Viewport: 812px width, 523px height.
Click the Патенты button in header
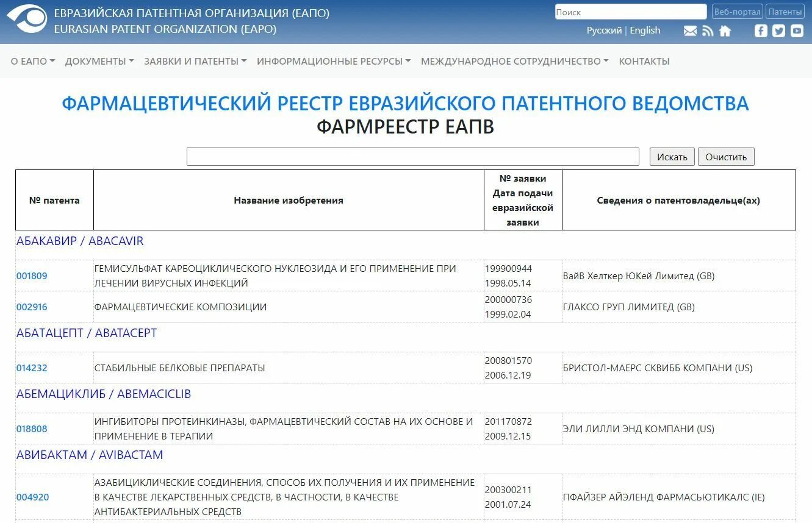(785, 12)
